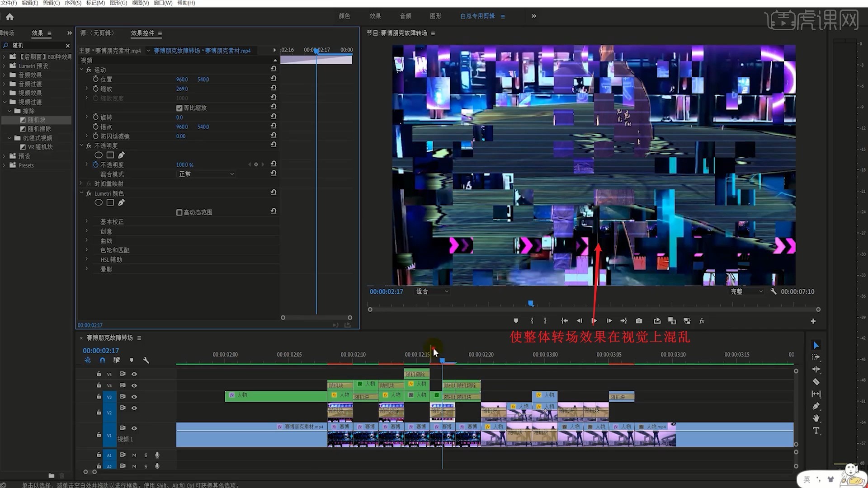This screenshot has height=488, width=868.
Task: Jump to Out point in the Program Monitor
Action: click(x=624, y=321)
